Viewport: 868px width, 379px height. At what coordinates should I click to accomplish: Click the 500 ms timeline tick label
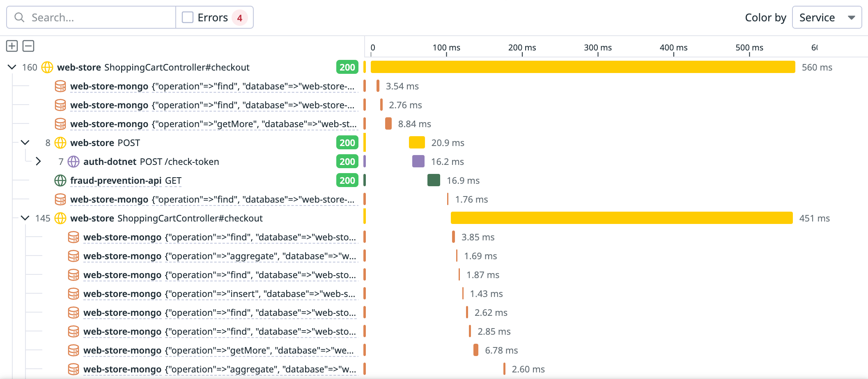(x=749, y=48)
